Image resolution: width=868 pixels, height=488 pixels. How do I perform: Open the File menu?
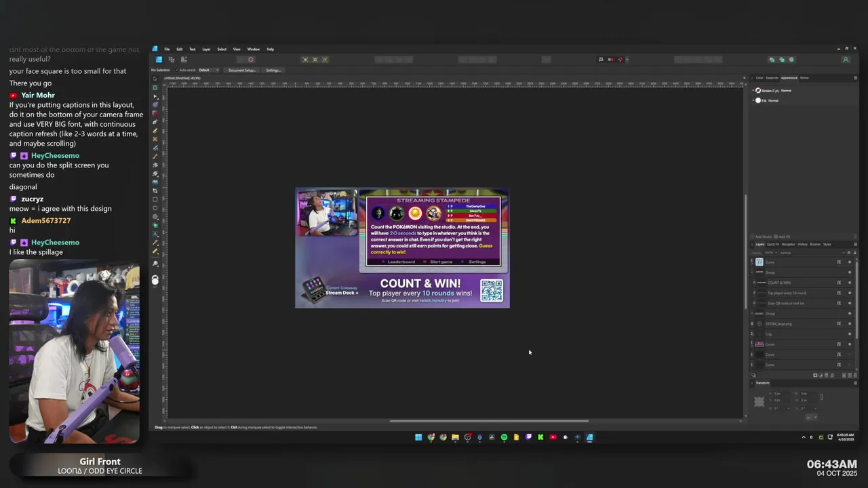click(167, 49)
